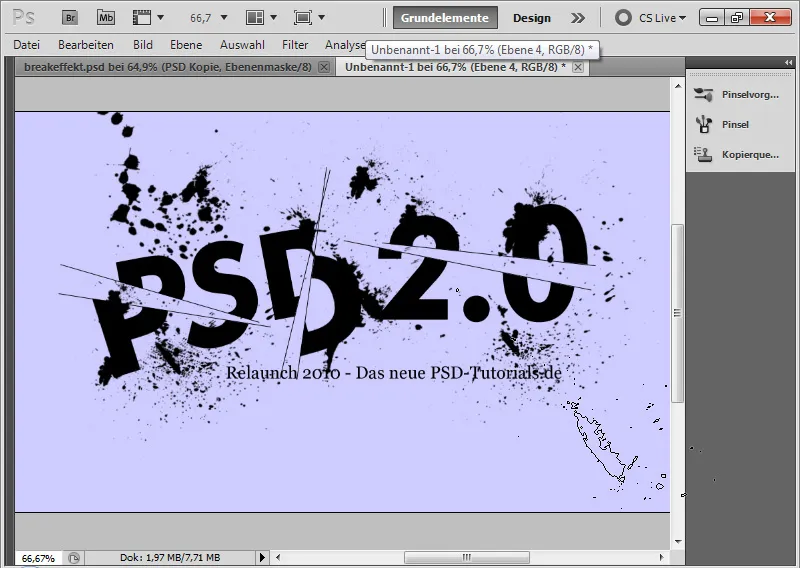Open the Datei menu
The image size is (800, 568).
point(27,45)
